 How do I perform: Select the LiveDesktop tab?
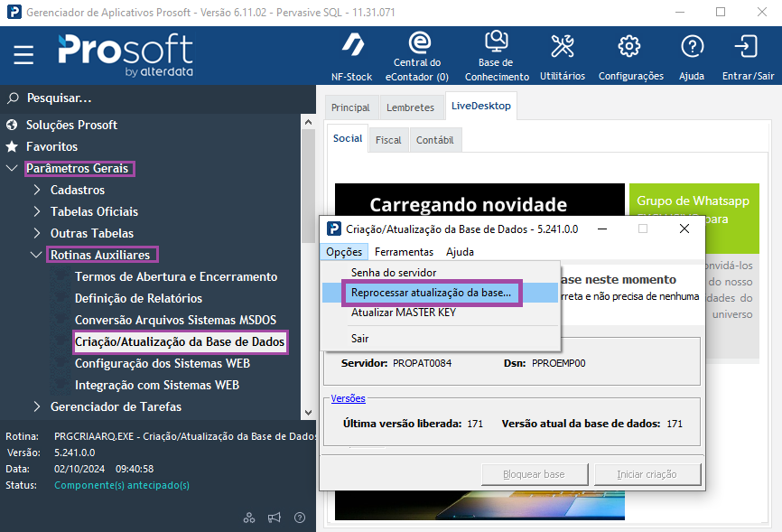pyautogui.click(x=481, y=106)
